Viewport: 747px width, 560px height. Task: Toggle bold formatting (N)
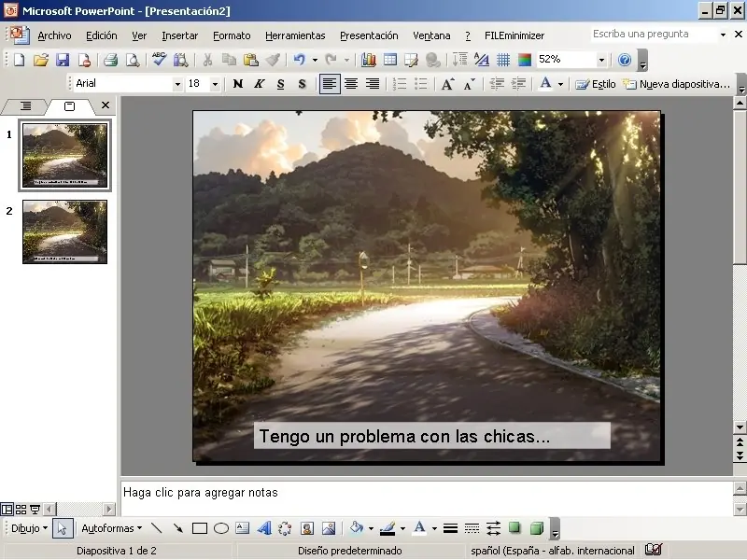(x=238, y=84)
